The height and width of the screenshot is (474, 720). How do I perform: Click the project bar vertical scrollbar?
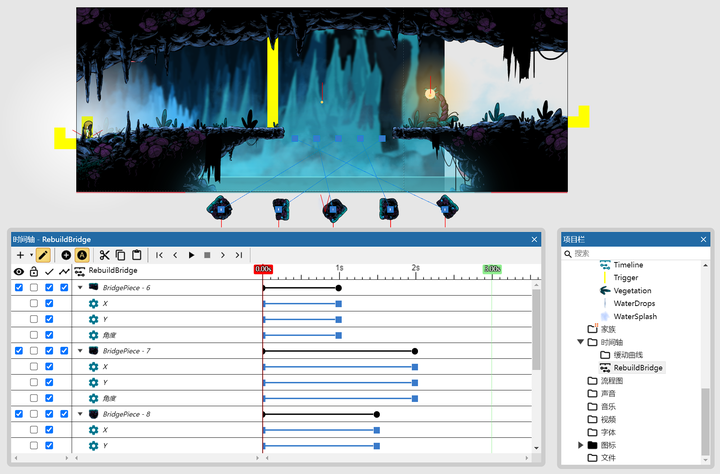(705, 421)
